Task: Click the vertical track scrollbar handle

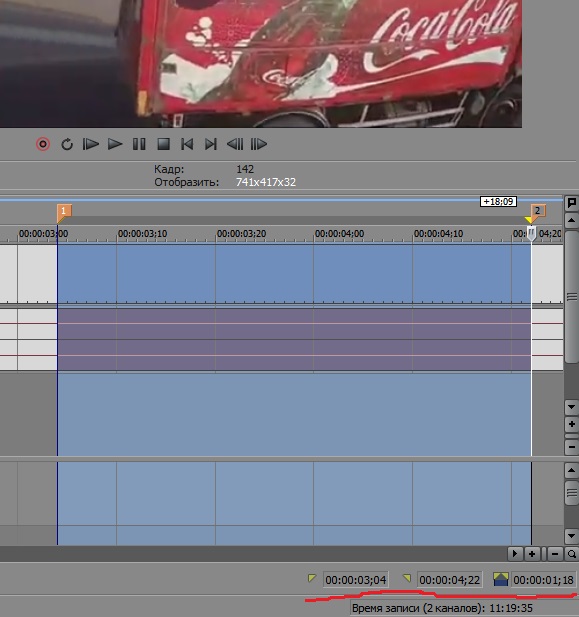Action: click(x=572, y=297)
